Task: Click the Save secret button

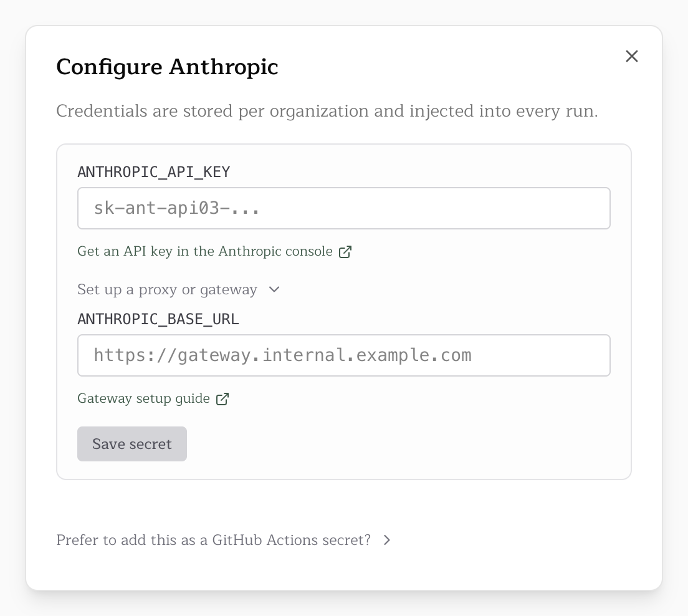Action: point(132,444)
